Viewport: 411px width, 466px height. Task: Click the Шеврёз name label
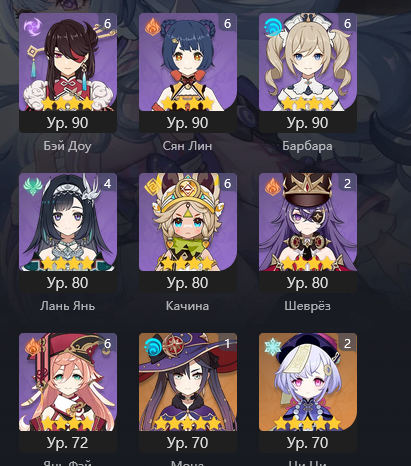307,306
